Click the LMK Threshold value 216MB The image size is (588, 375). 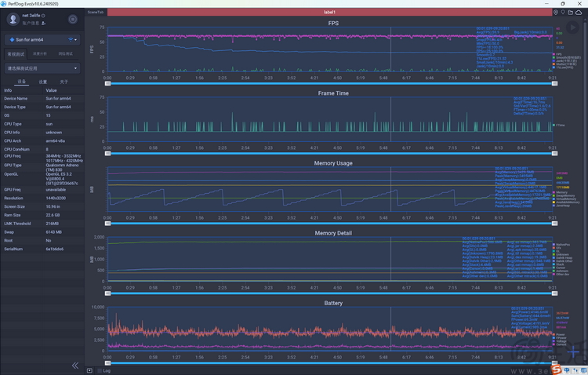pos(52,224)
